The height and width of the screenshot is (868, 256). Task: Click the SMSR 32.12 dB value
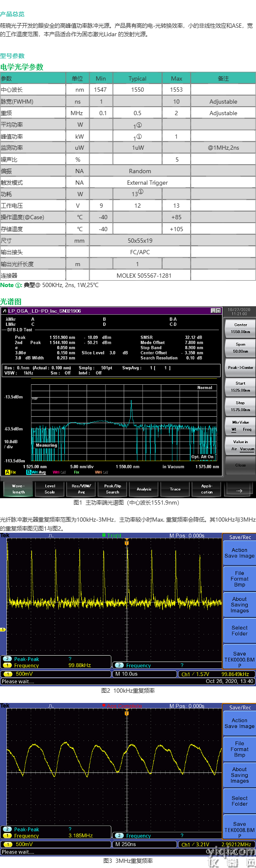click(x=193, y=337)
